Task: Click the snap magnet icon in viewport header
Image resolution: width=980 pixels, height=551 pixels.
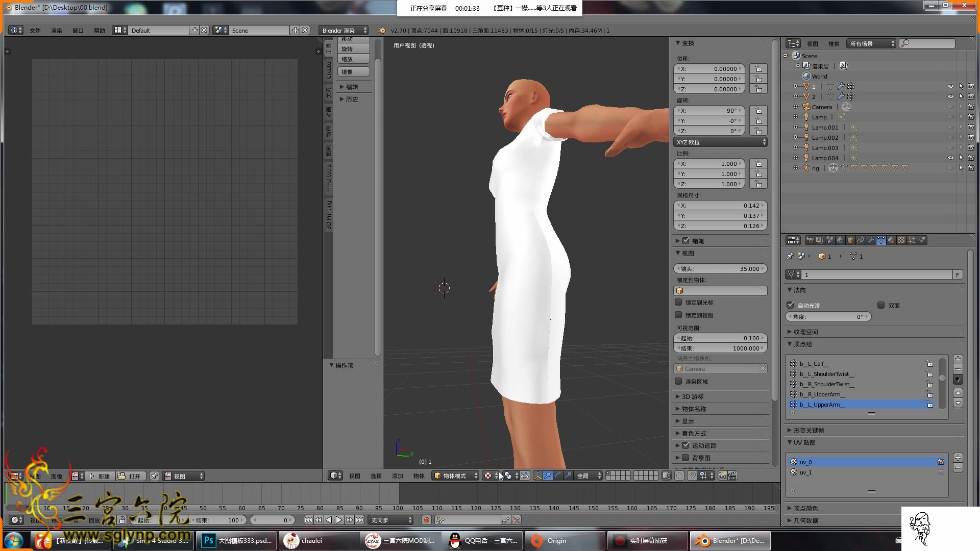Action: point(692,475)
